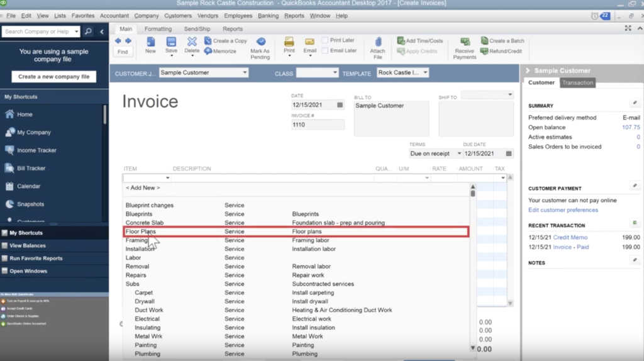Viewport: 644px width, 361px height.
Task: Open the U/M dropdown arrow
Action: tap(427, 178)
